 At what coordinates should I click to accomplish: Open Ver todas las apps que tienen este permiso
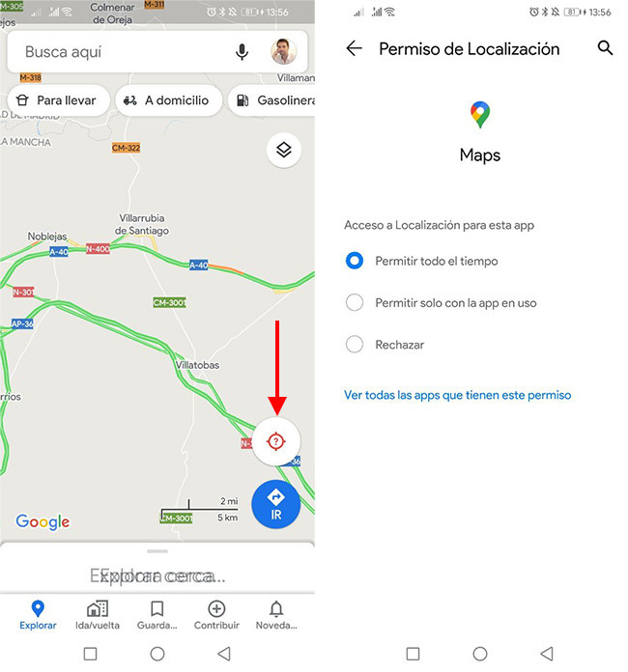[457, 395]
